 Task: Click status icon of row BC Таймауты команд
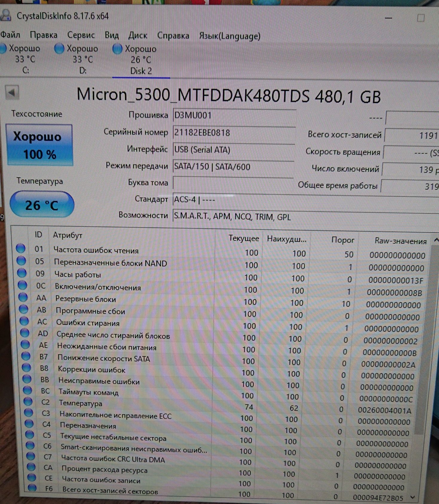(27, 390)
